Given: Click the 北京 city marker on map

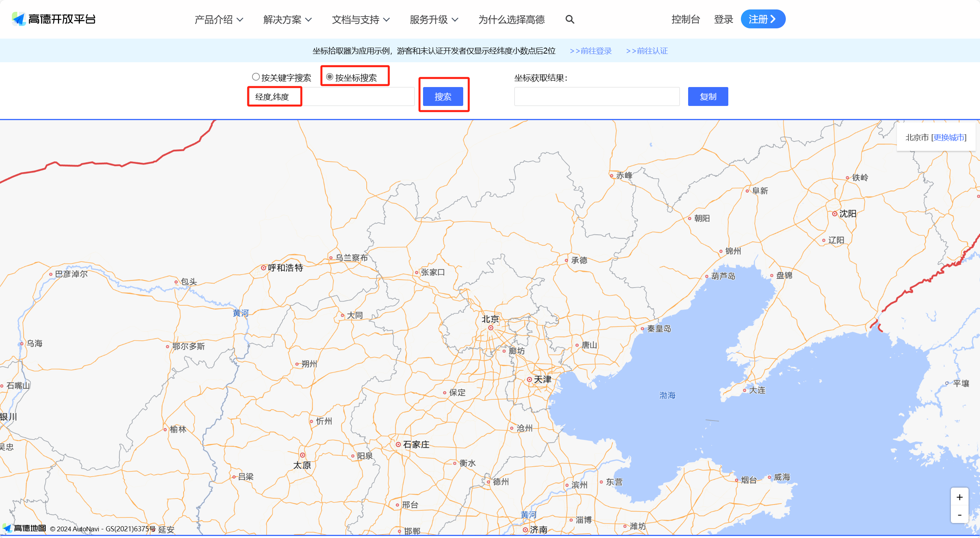Looking at the screenshot, I should [x=490, y=327].
